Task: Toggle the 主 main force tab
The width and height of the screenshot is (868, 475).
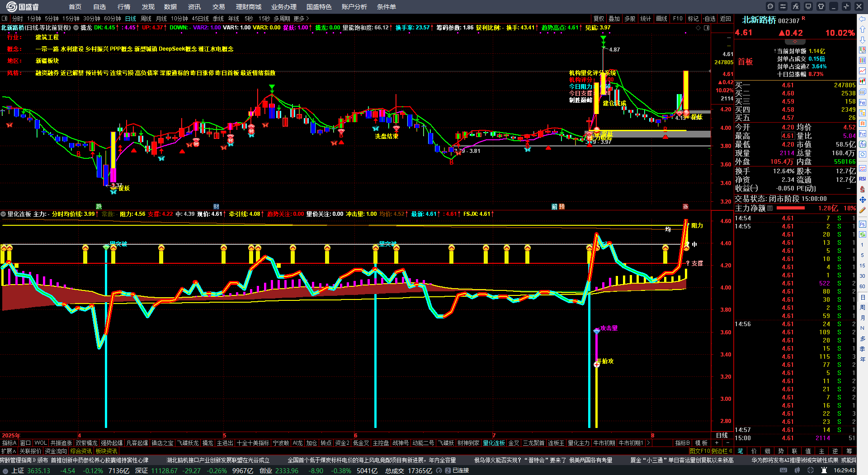Action: [822, 451]
